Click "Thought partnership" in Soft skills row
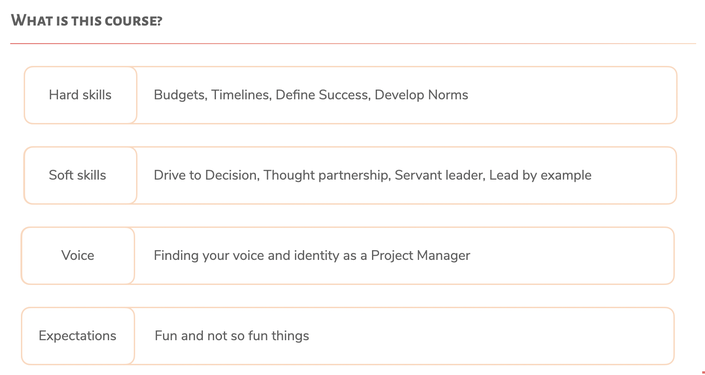Image resolution: width=705 pixels, height=375 pixels. coord(326,175)
